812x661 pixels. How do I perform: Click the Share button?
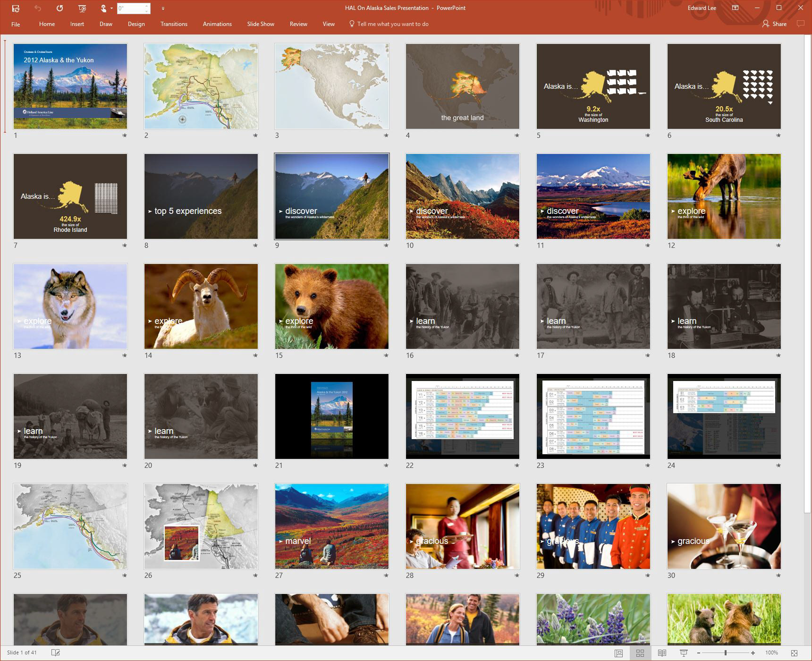(774, 24)
